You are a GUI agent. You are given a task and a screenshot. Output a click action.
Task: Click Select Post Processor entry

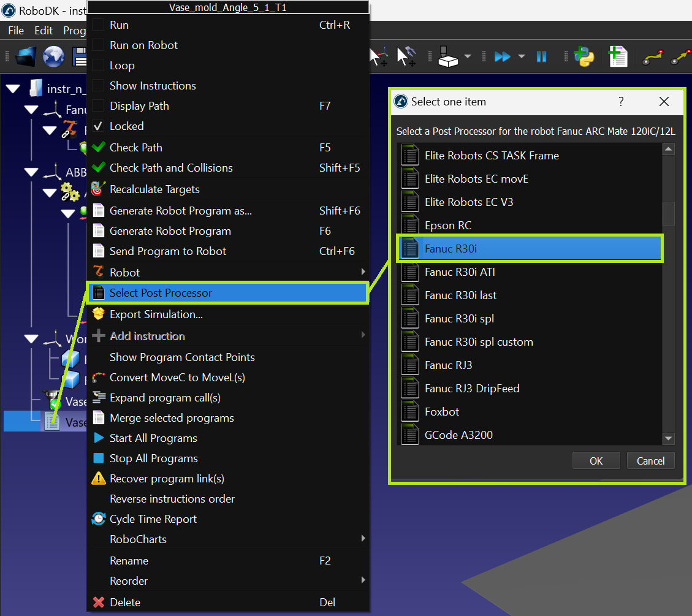coord(228,293)
